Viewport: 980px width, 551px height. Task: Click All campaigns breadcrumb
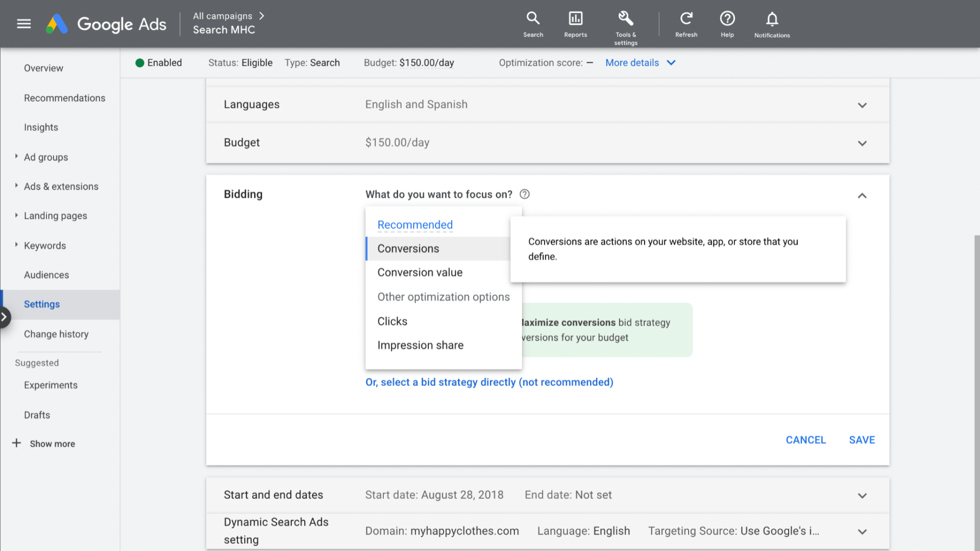223,16
